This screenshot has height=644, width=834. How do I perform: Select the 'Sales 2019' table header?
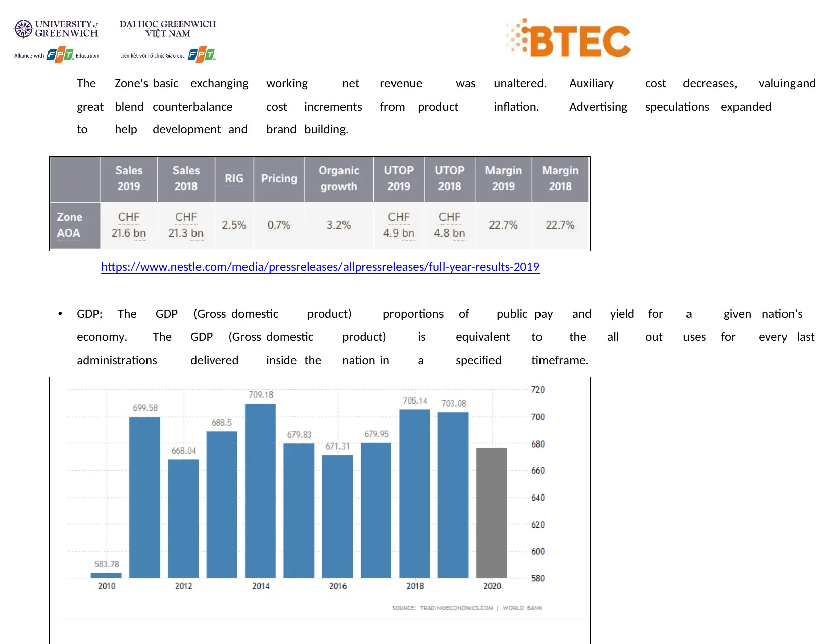[x=129, y=179]
